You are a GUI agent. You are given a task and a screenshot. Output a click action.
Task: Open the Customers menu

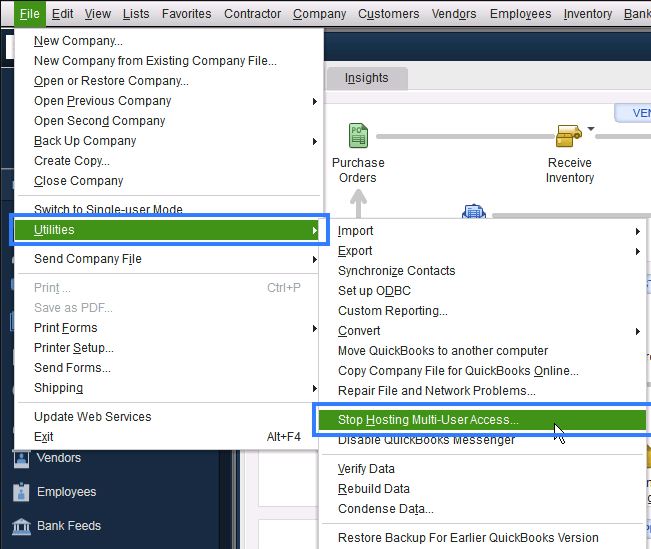click(389, 14)
